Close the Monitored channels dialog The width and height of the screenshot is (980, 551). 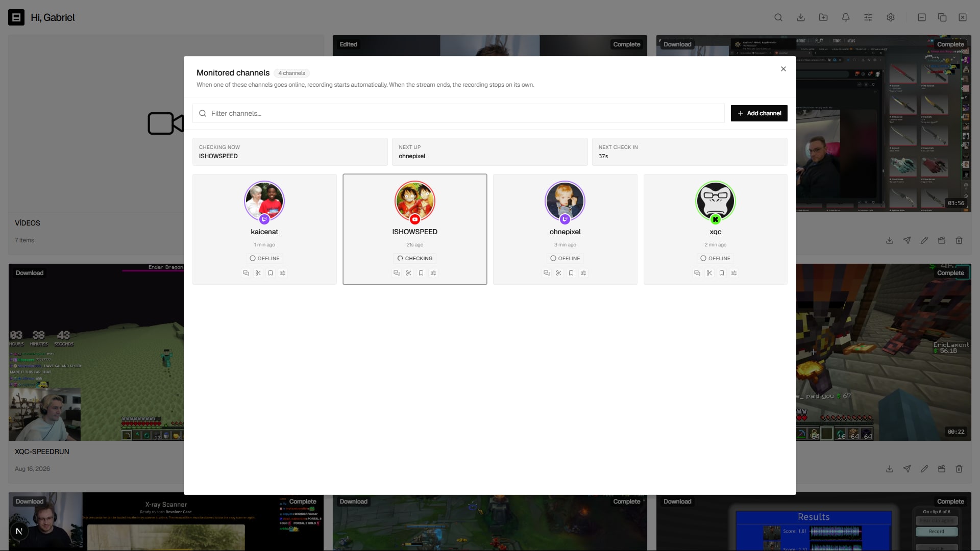(x=783, y=69)
